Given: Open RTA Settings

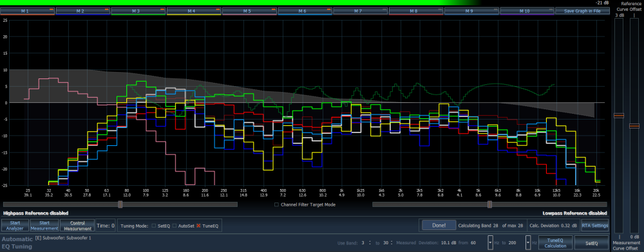Looking at the screenshot, I should click(x=594, y=225).
